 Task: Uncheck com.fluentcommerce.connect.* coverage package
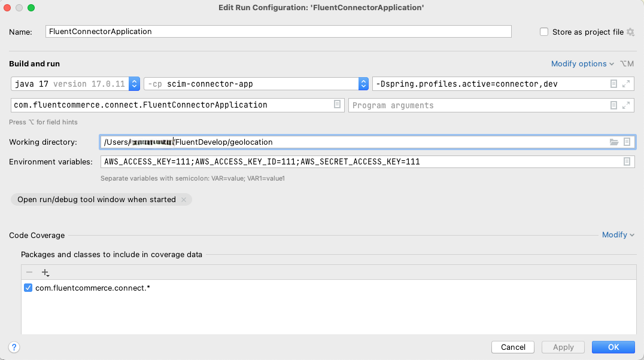tap(28, 288)
